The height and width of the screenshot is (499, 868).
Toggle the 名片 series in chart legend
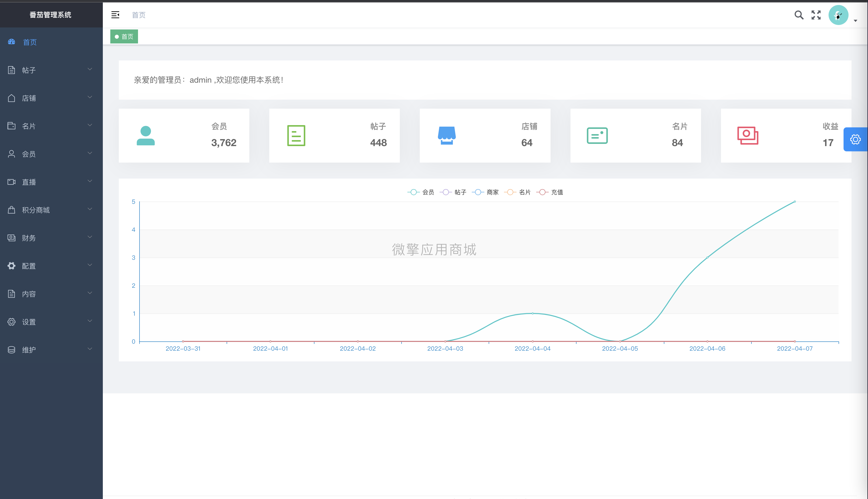(517, 192)
